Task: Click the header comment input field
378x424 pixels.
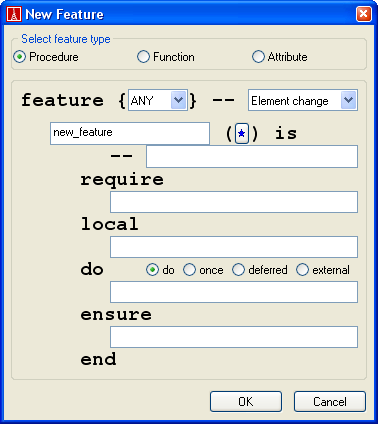Action: point(252,156)
